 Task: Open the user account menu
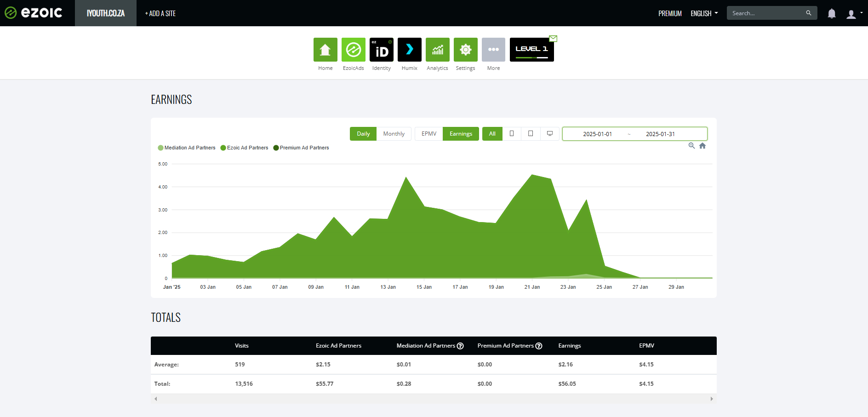point(854,14)
